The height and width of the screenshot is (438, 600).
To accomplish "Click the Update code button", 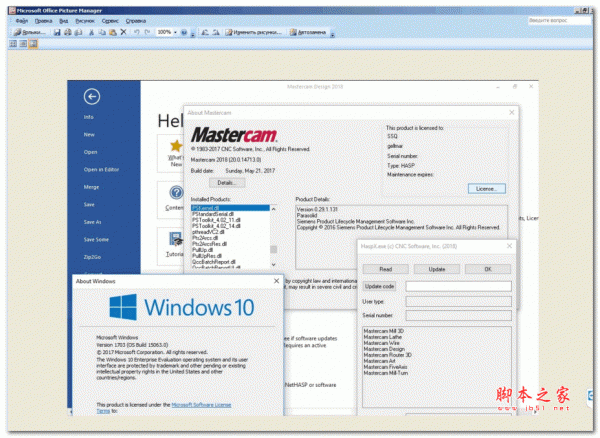I will tap(381, 286).
